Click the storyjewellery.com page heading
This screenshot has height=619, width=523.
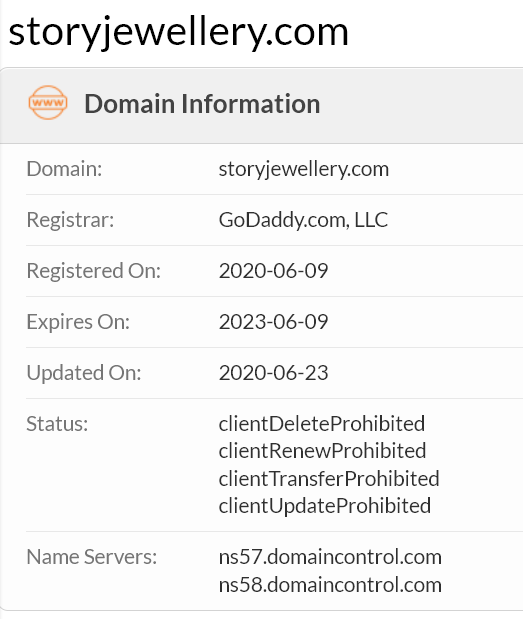[178, 33]
